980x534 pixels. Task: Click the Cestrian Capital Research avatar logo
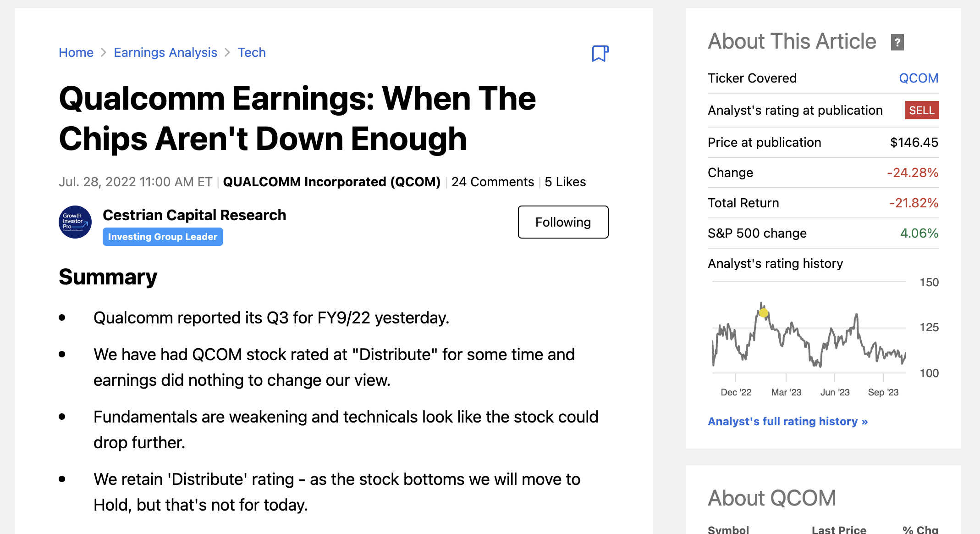click(x=75, y=222)
